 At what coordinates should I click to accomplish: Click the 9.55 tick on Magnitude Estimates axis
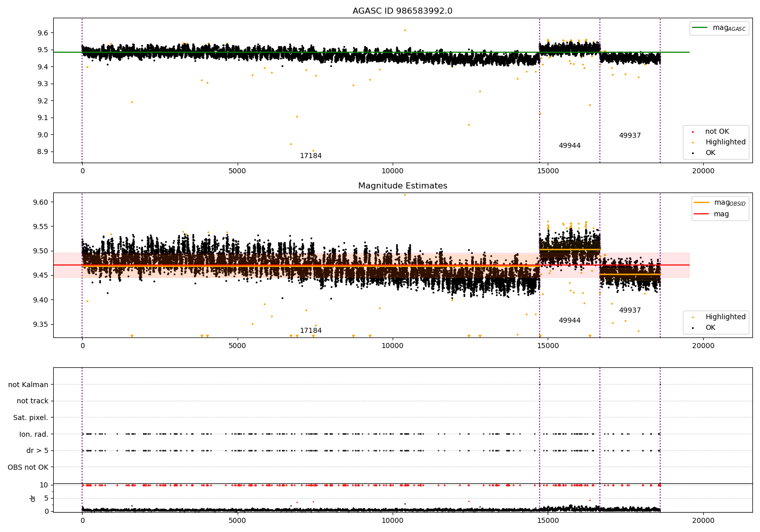pyautogui.click(x=41, y=226)
